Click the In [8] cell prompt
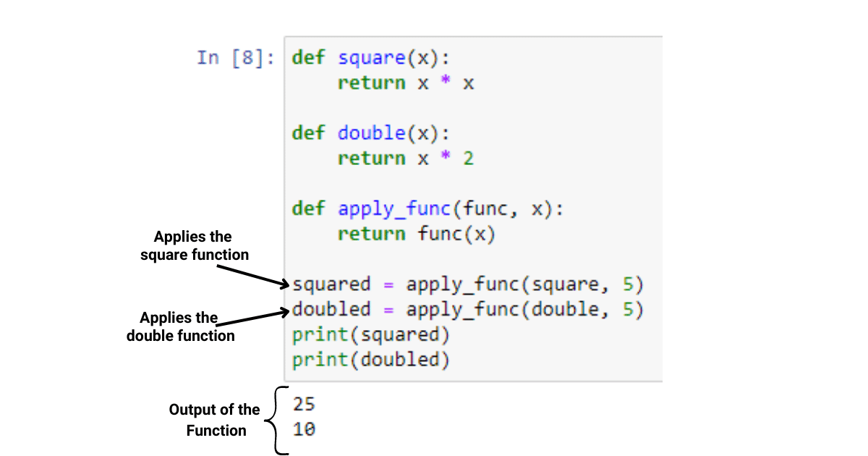The image size is (868, 456). (x=235, y=58)
